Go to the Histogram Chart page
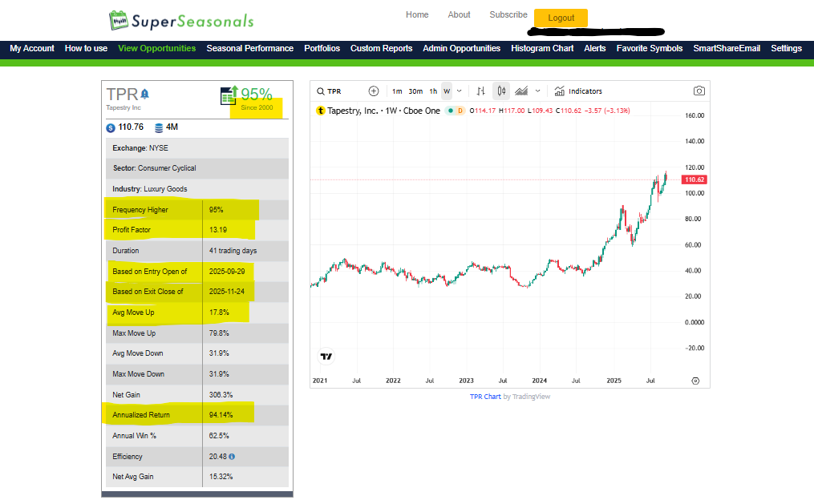Image resolution: width=814 pixels, height=504 pixels. pyautogui.click(x=542, y=48)
